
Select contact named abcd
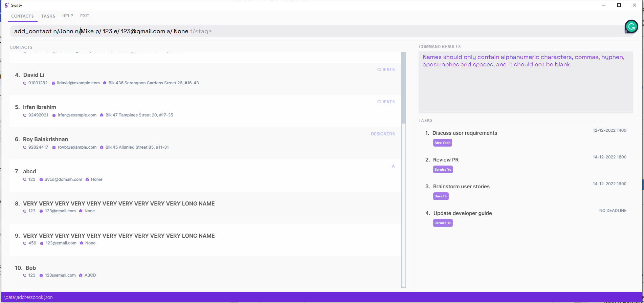point(205,175)
